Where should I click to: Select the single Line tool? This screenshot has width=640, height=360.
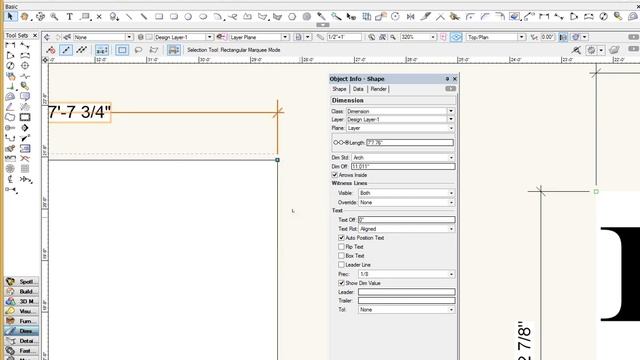129,16
